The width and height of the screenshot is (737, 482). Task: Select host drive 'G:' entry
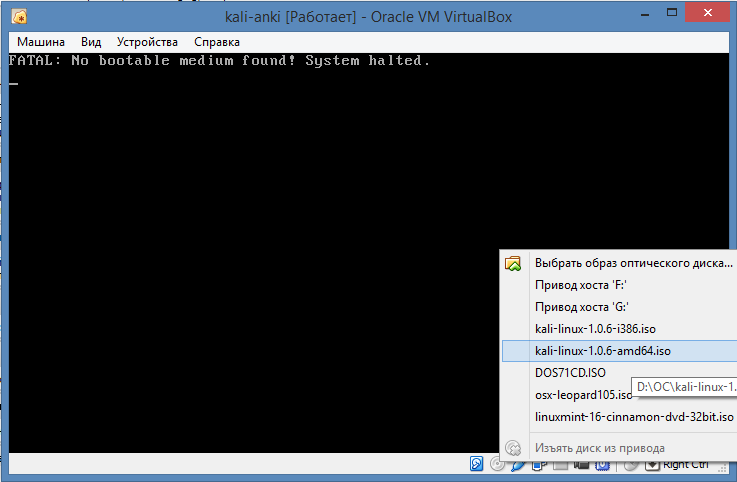pos(619,307)
